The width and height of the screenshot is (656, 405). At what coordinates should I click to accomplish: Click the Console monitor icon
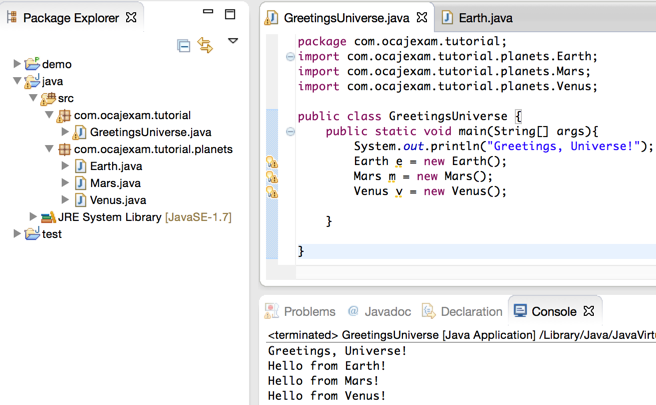click(520, 311)
